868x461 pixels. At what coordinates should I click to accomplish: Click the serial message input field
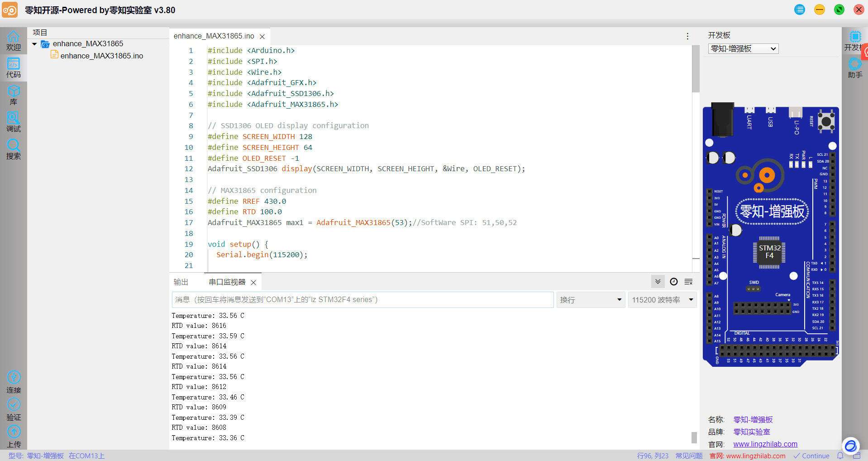click(x=362, y=300)
